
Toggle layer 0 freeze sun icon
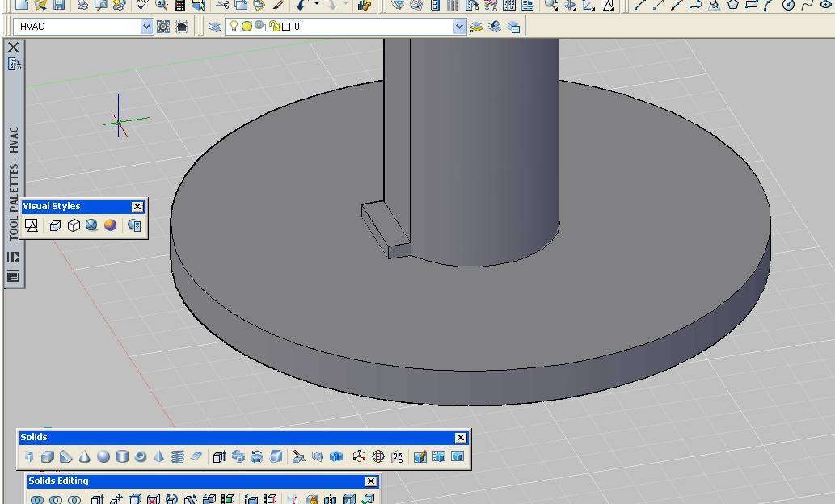[247, 27]
